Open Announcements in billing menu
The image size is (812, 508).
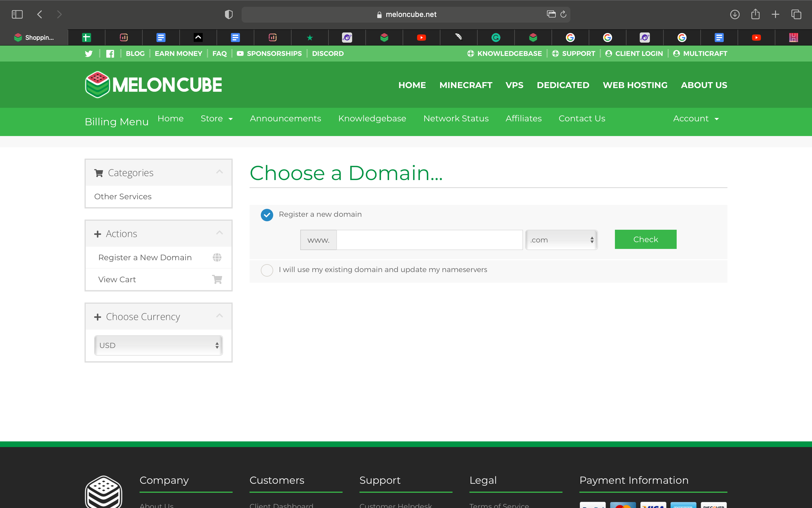coord(285,119)
